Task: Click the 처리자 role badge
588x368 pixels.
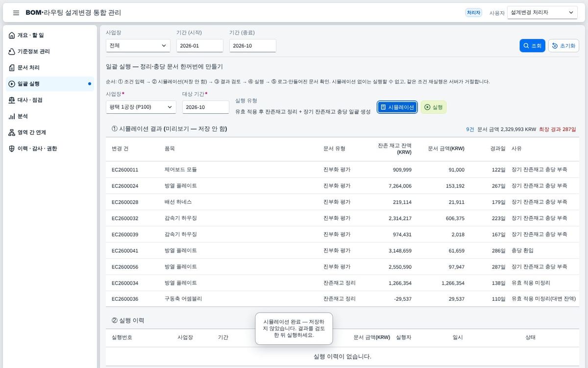Action: point(474,13)
